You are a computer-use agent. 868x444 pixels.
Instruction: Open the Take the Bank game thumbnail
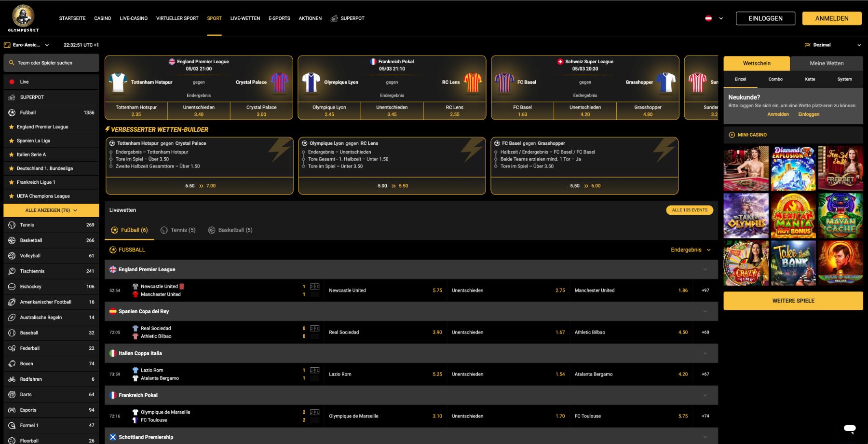pos(793,263)
